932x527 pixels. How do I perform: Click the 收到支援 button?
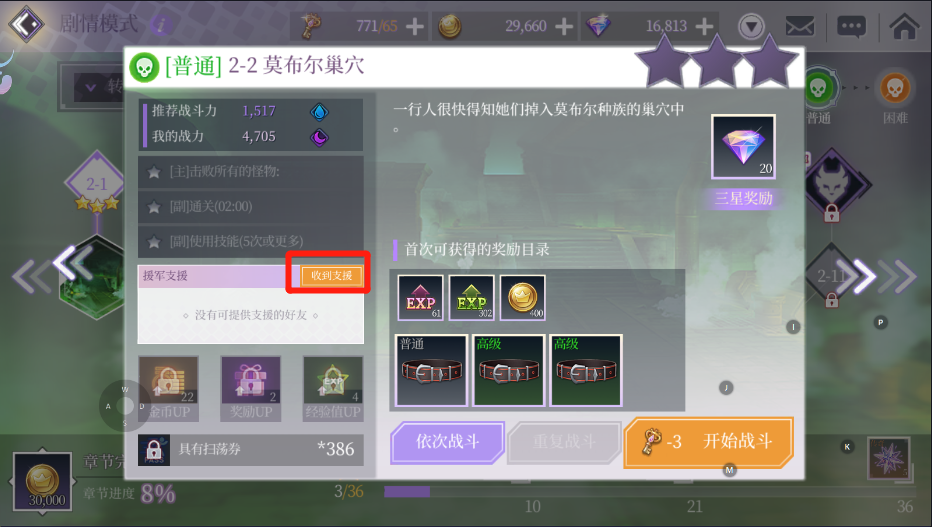click(x=331, y=276)
